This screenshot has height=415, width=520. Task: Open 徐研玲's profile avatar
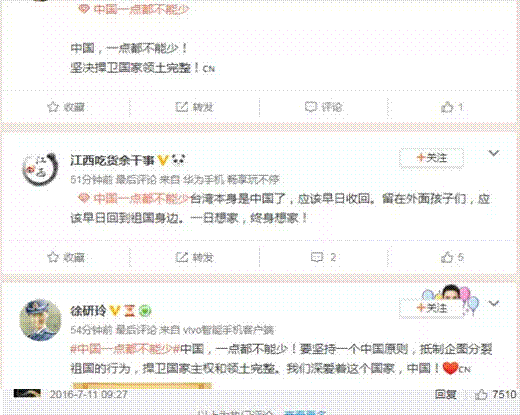[x=40, y=320]
